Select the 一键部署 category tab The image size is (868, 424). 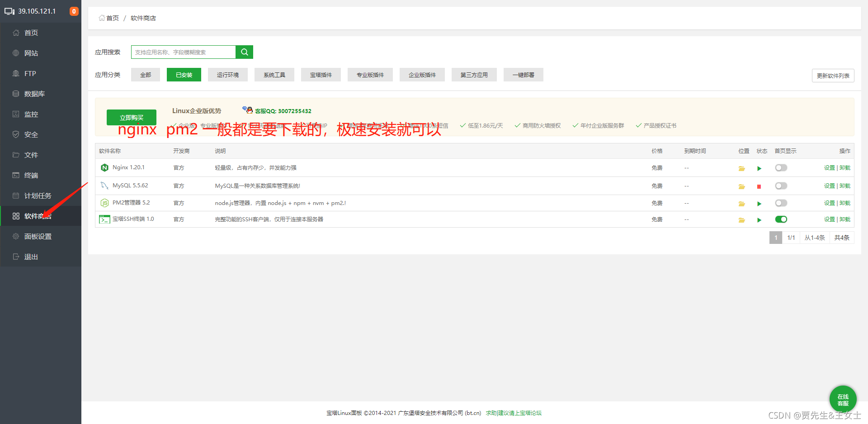(524, 75)
